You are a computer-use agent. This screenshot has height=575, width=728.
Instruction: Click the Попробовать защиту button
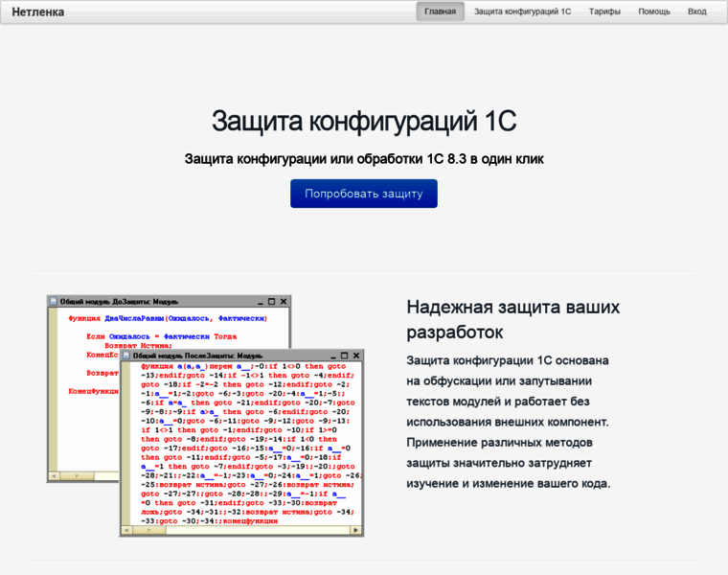pyautogui.click(x=364, y=194)
